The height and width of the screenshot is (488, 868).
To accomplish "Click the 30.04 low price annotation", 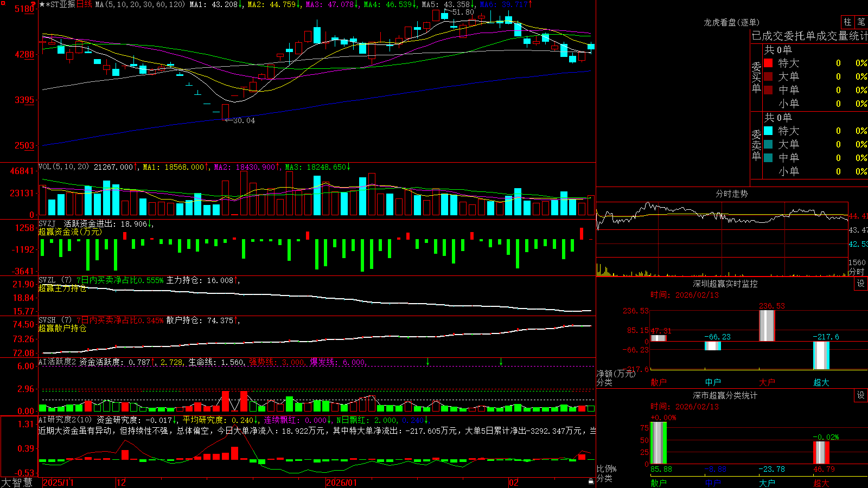I will (240, 120).
